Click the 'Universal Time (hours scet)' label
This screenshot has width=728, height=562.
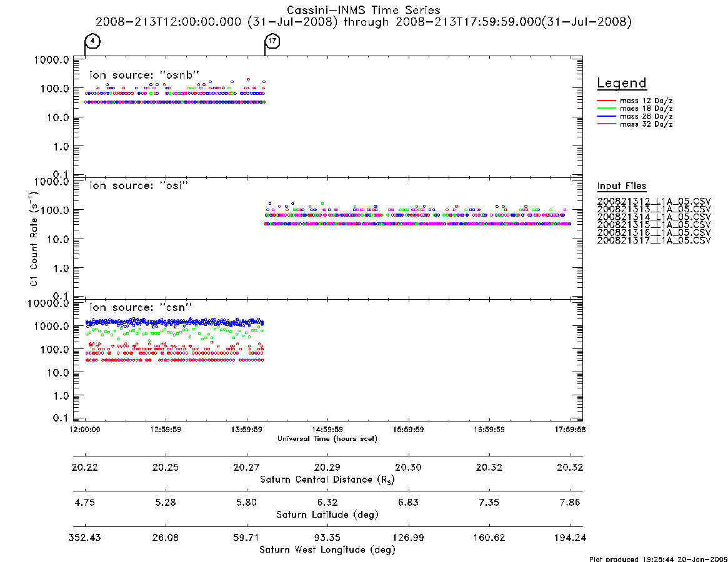[327, 438]
